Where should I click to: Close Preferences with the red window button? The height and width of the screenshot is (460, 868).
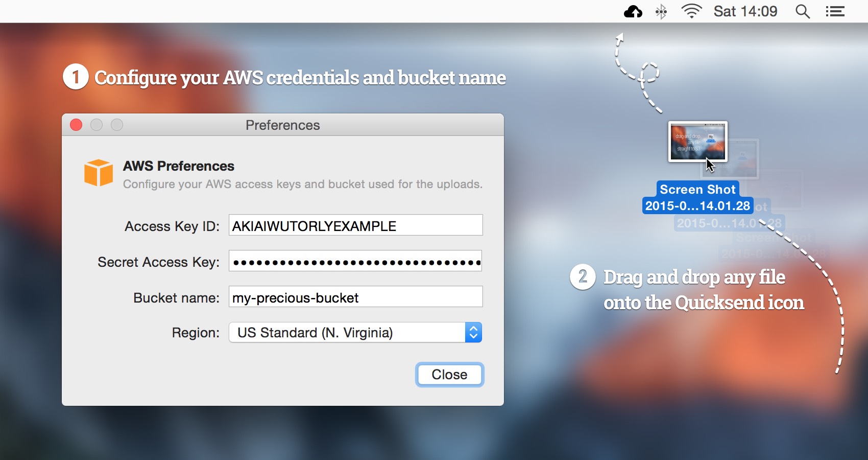[76, 125]
